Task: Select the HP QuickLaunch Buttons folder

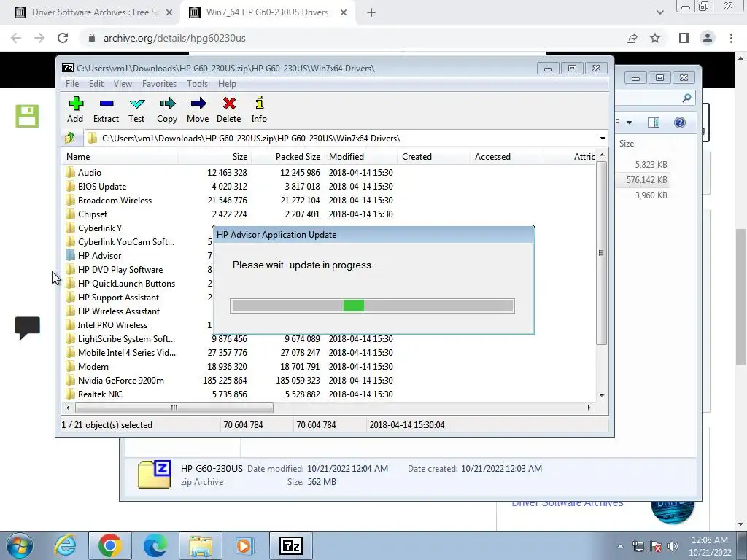Action: [126, 284]
